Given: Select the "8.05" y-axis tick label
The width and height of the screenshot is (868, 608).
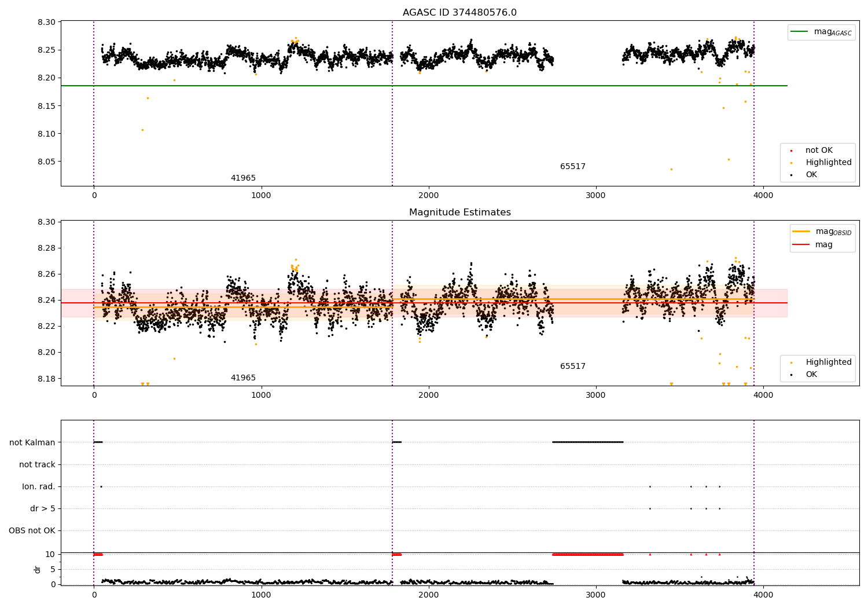Looking at the screenshot, I should pos(47,162).
